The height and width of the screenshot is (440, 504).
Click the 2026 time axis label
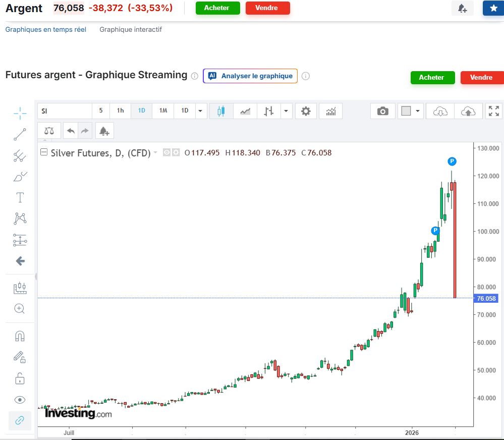coord(412,432)
